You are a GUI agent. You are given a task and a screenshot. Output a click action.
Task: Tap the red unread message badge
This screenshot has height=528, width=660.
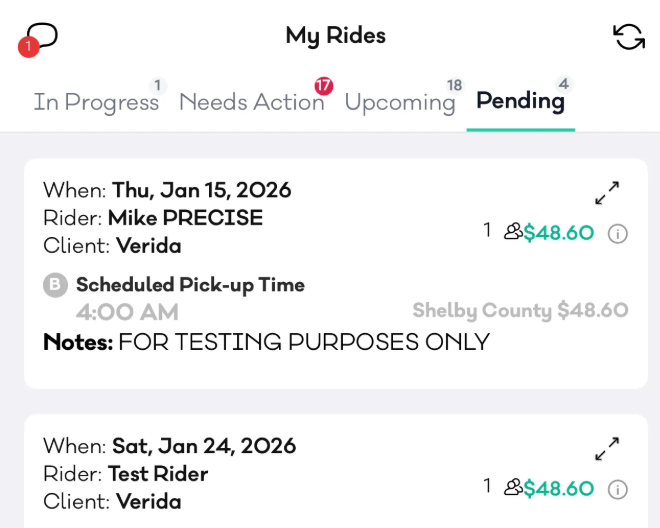point(28,47)
